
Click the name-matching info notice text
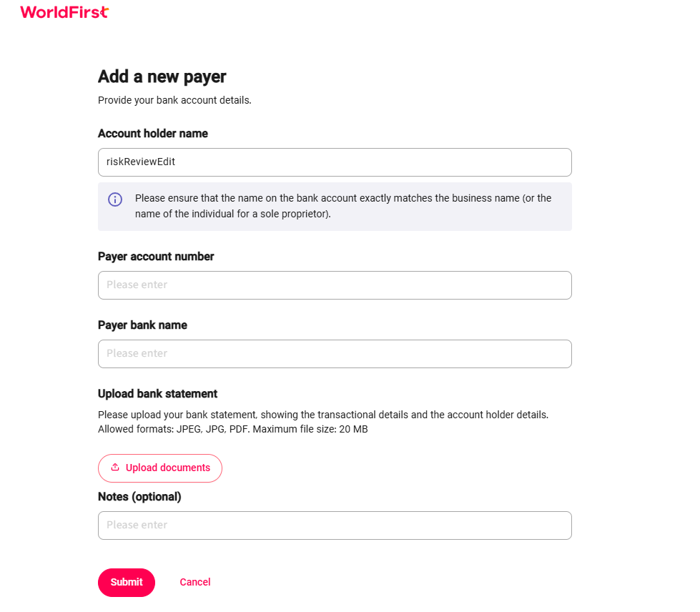pos(343,206)
